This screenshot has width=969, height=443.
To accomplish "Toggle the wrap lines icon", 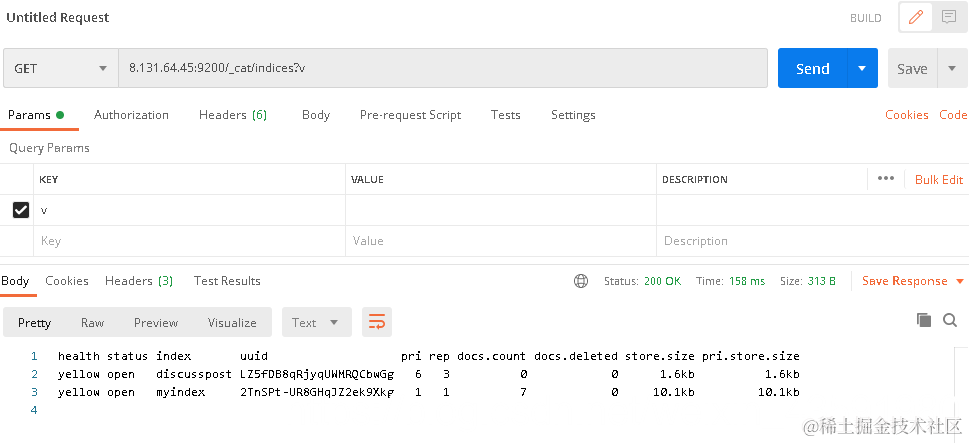I will pos(377,322).
